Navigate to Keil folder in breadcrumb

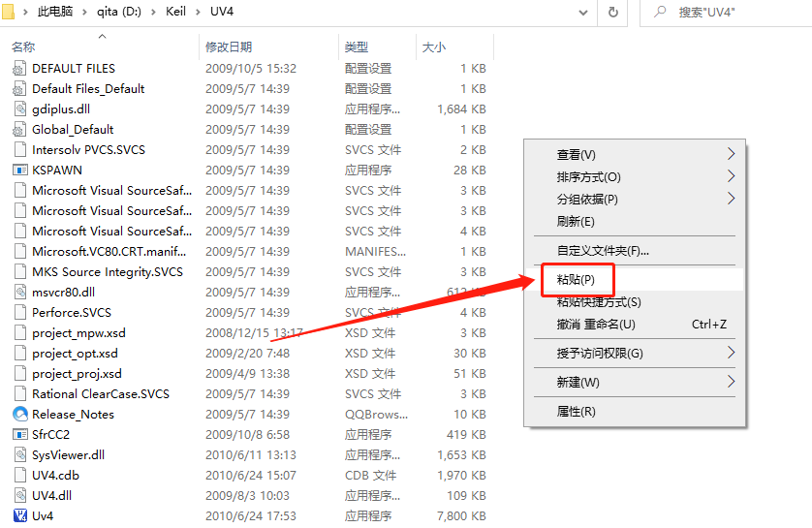175,12
